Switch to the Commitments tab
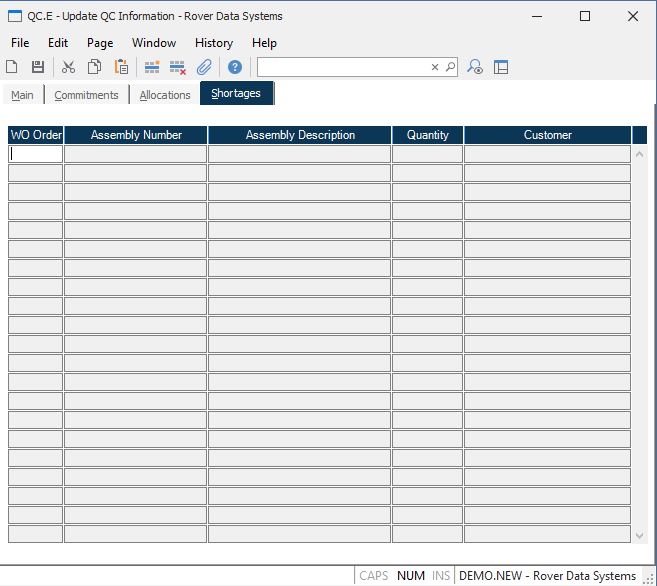This screenshot has height=586, width=657. (86, 95)
